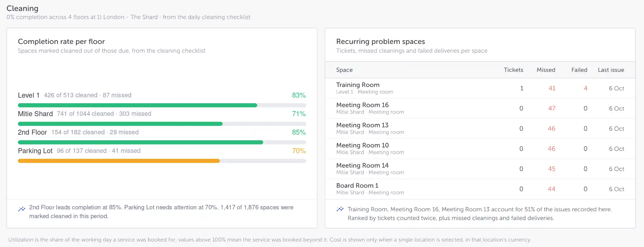Click the 2nd Floor label

click(x=32, y=132)
